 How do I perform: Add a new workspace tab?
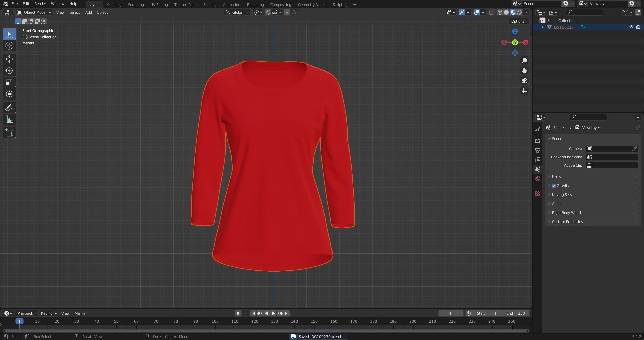tap(355, 5)
